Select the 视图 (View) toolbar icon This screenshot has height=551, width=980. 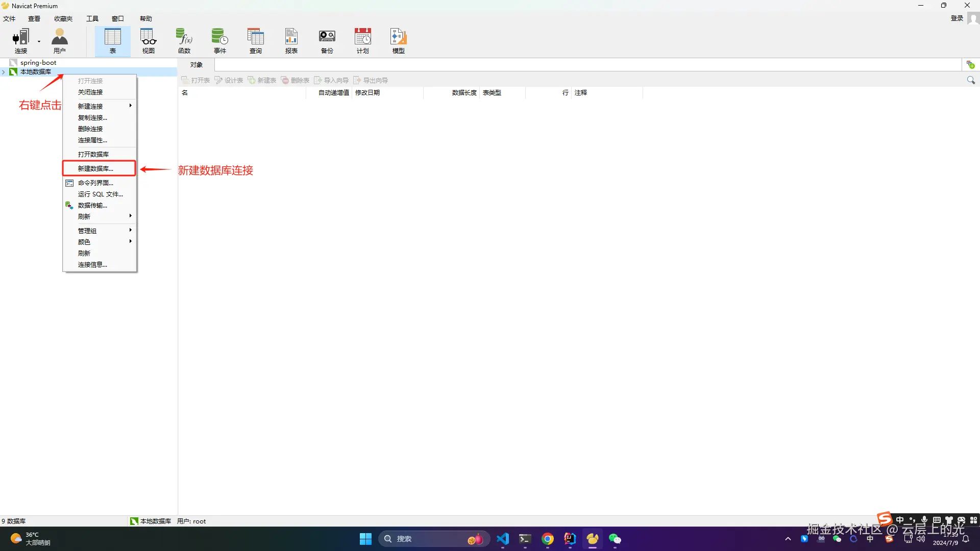(148, 40)
